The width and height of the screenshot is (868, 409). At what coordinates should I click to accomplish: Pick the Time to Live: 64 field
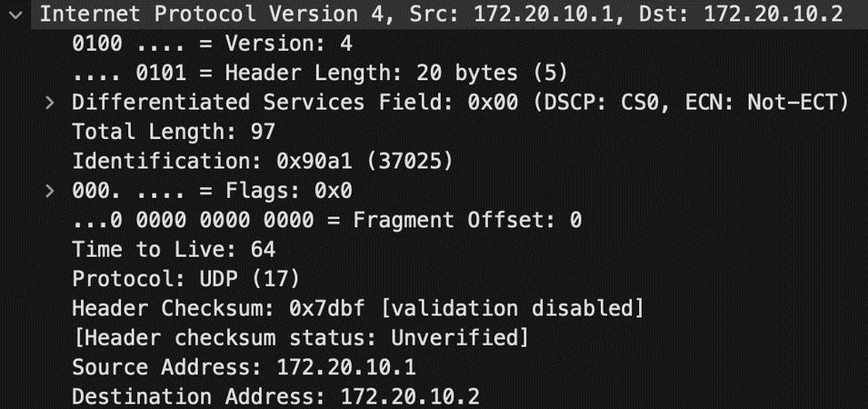[174, 249]
